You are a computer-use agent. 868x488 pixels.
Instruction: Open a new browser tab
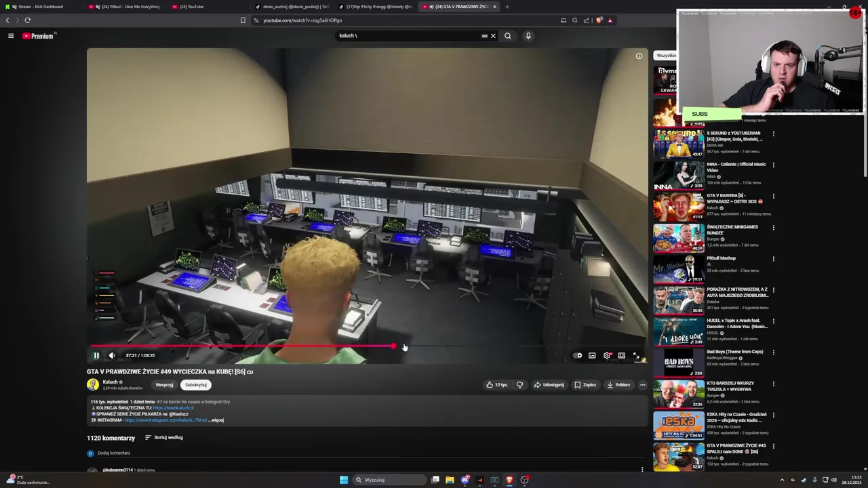click(507, 7)
